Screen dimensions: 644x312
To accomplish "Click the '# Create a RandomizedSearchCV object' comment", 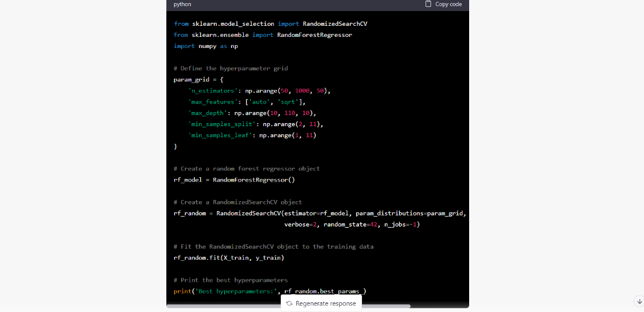I will tap(238, 202).
